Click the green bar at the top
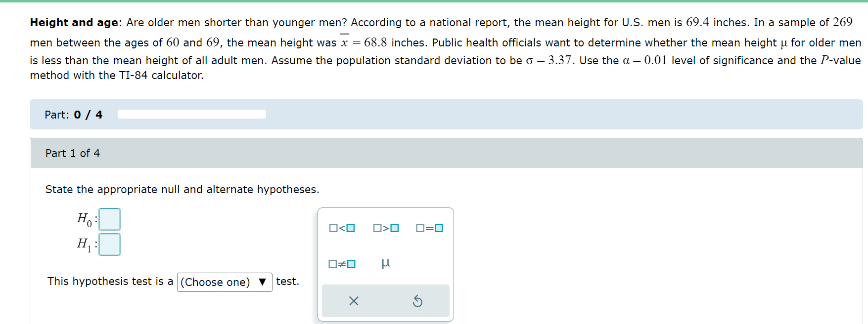 tap(434, 2)
